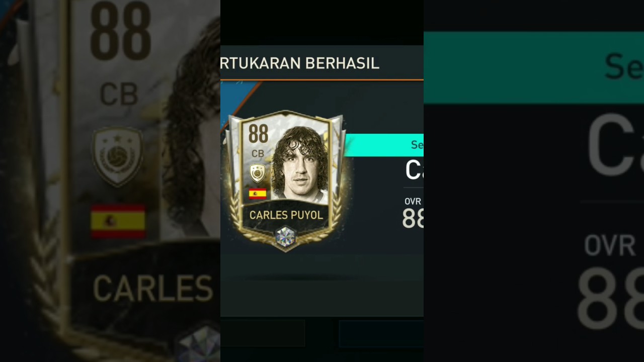
Task: Tap the CB position label on the center card
Action: pyautogui.click(x=258, y=154)
